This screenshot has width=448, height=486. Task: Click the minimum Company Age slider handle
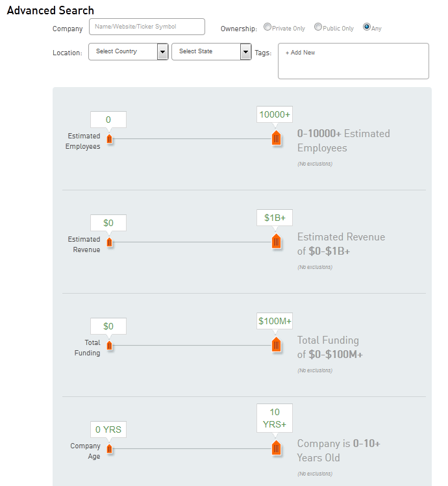click(x=109, y=448)
